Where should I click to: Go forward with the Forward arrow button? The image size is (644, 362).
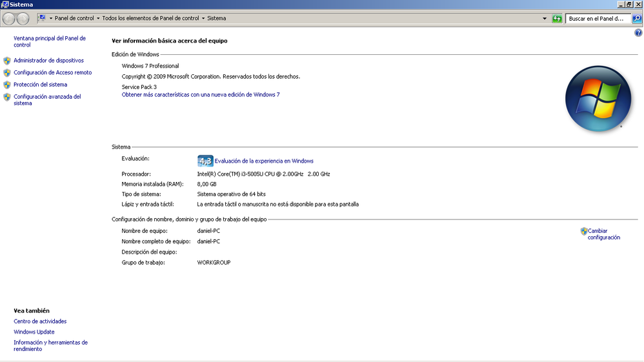pos(23,19)
